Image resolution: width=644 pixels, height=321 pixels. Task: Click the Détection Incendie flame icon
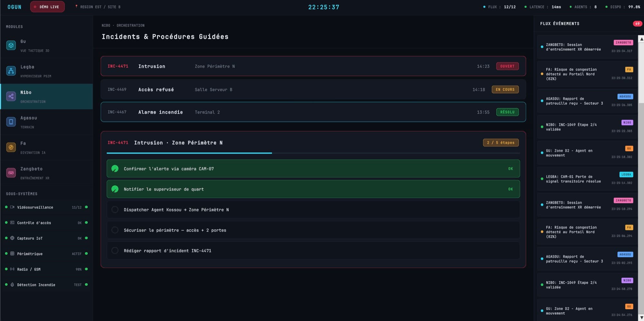click(x=12, y=285)
